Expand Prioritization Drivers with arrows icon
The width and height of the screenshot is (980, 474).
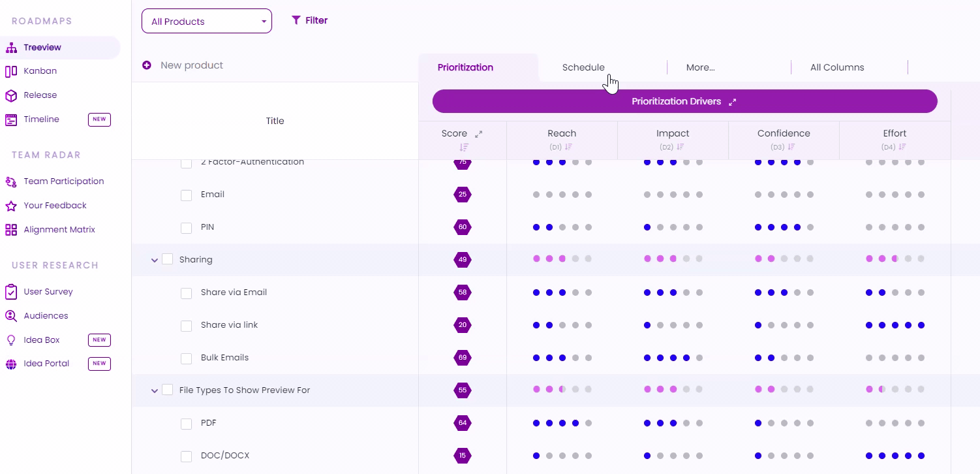(x=732, y=102)
